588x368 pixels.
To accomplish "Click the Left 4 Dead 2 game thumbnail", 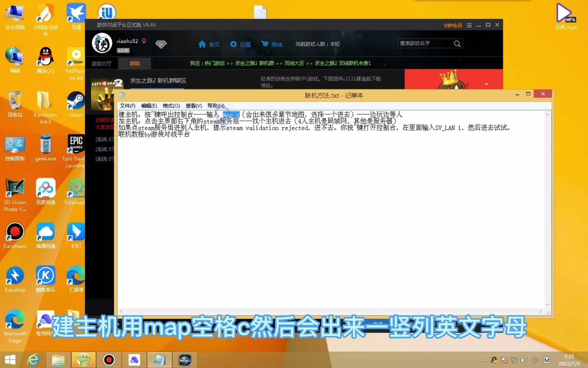I will coord(102,94).
